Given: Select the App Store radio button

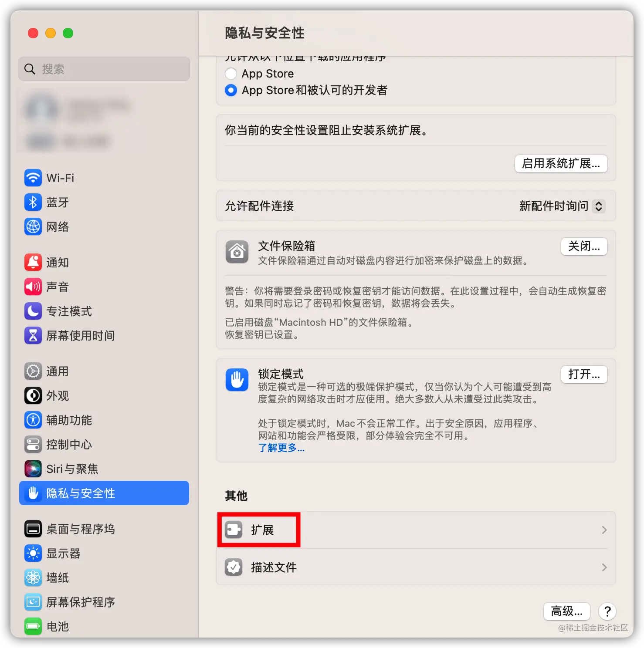Looking at the screenshot, I should (x=231, y=74).
